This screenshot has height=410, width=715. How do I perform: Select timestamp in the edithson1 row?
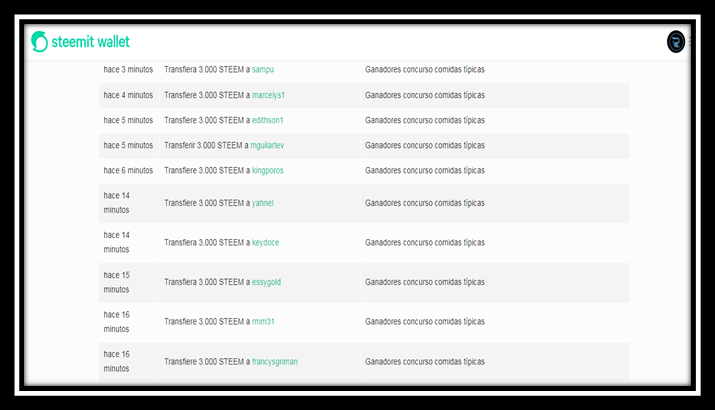(128, 120)
